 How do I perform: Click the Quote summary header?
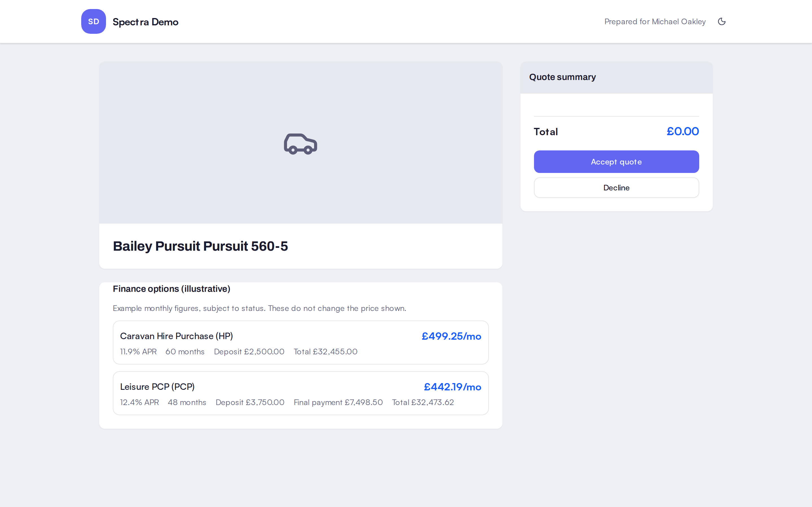[x=562, y=77]
